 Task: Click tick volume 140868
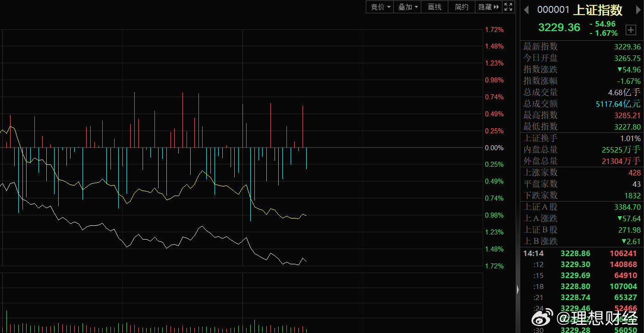[x=623, y=264]
